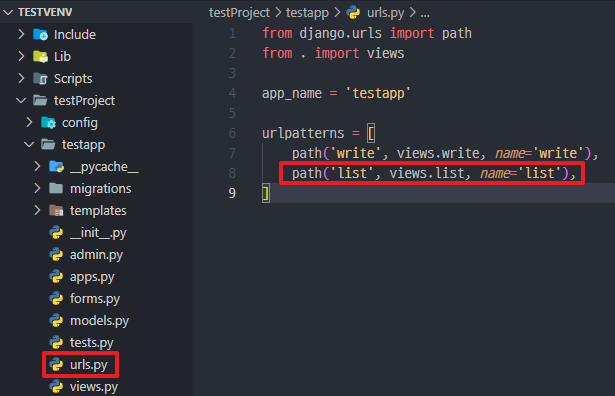Viewport: 615px width, 396px height.
Task: Open apps.py file
Action: click(x=92, y=277)
